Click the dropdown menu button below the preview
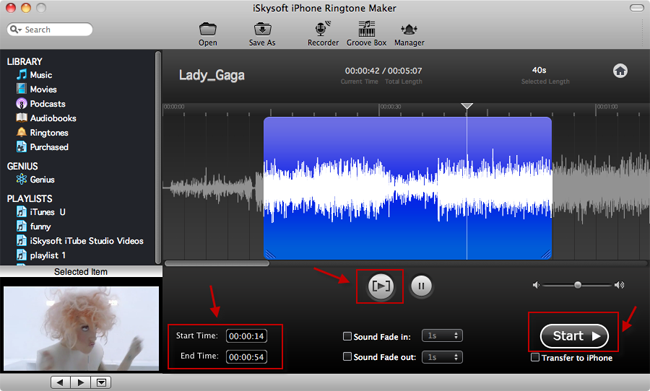This screenshot has width=650, height=391. (x=101, y=382)
